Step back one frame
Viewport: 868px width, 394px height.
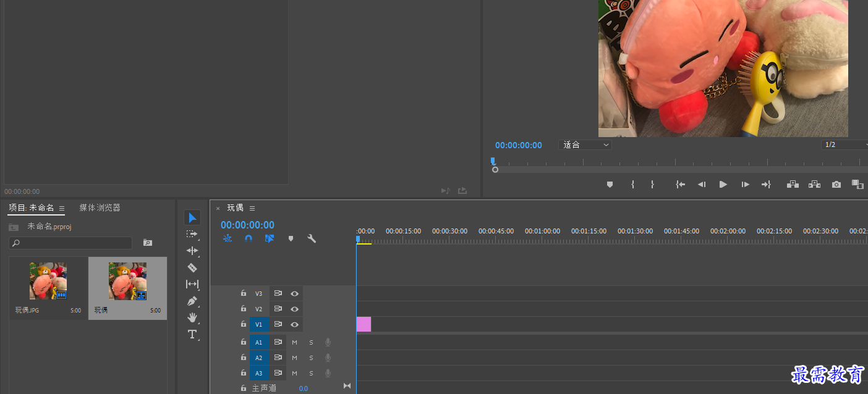click(x=702, y=184)
